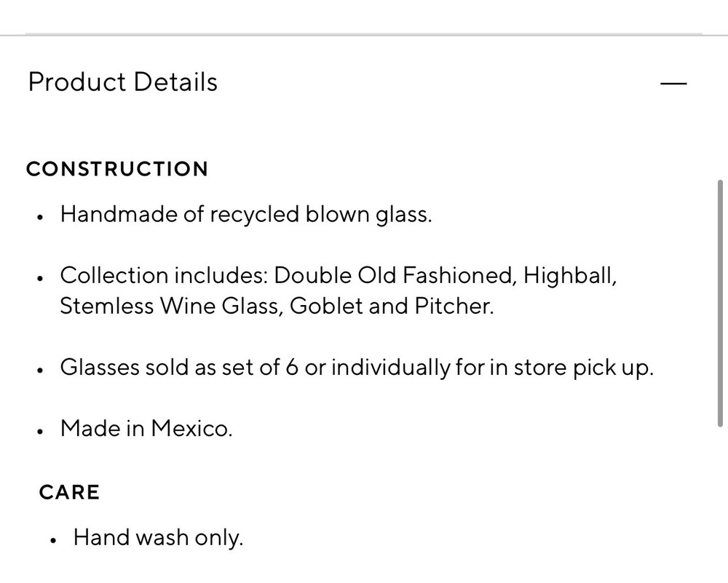The image size is (728, 583).
Task: Click the 'Made in Mexico.' text
Action: tap(146, 428)
